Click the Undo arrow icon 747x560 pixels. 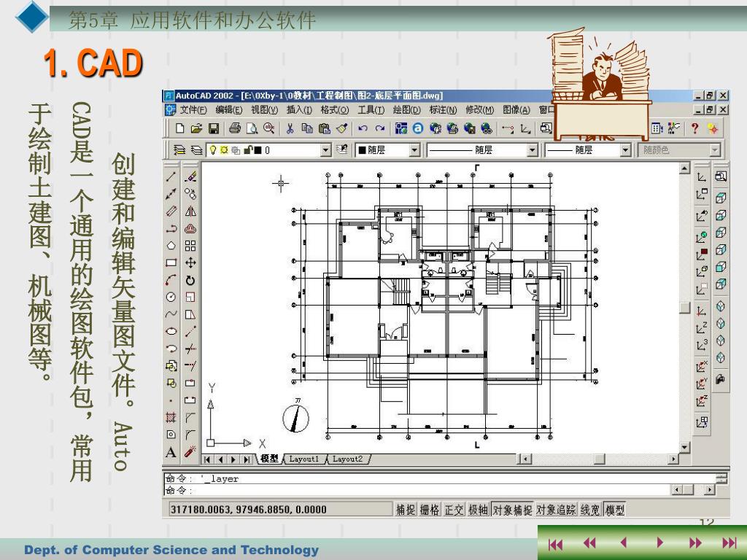coord(363,128)
